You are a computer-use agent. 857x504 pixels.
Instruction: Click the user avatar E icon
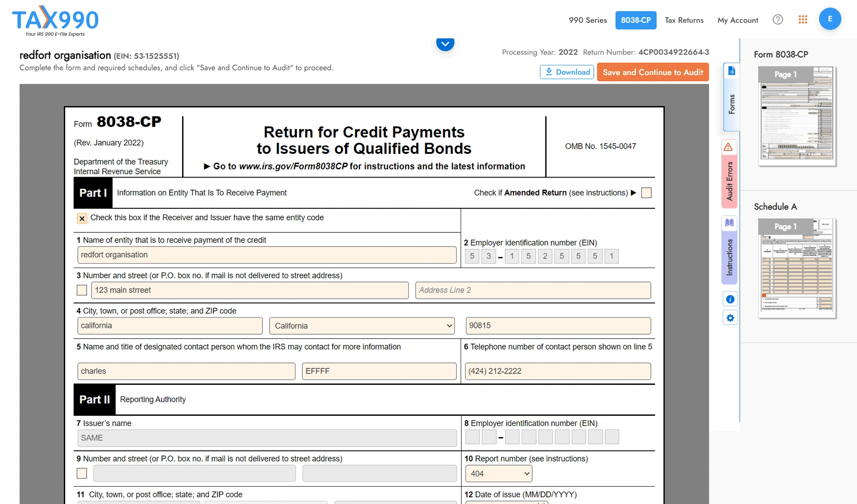tap(830, 19)
